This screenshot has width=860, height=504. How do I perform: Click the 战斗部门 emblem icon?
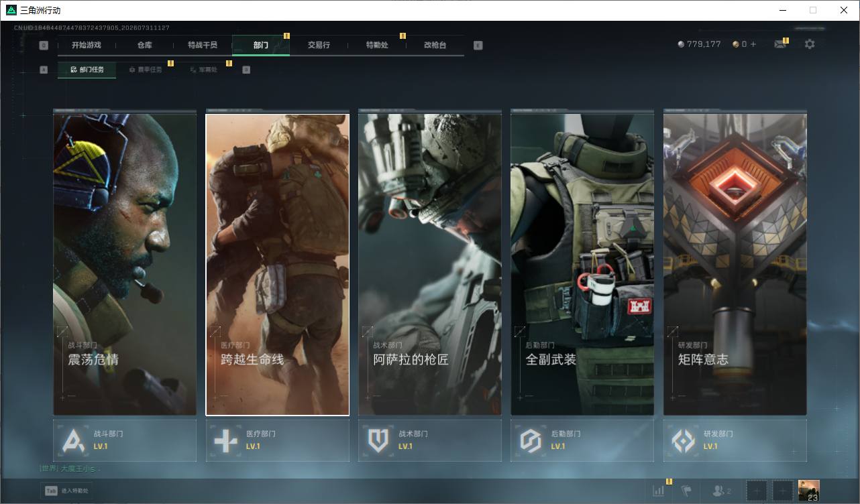pos(73,441)
